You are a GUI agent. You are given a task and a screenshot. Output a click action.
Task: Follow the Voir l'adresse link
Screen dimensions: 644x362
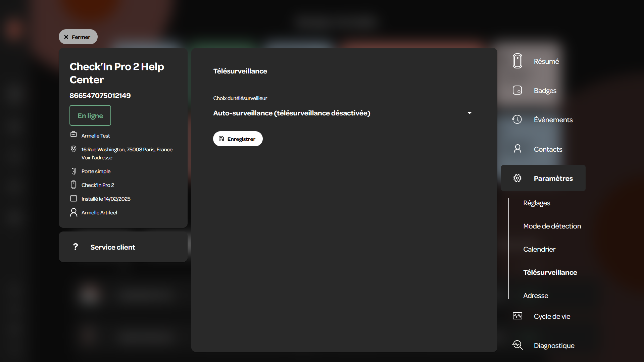[x=97, y=158]
